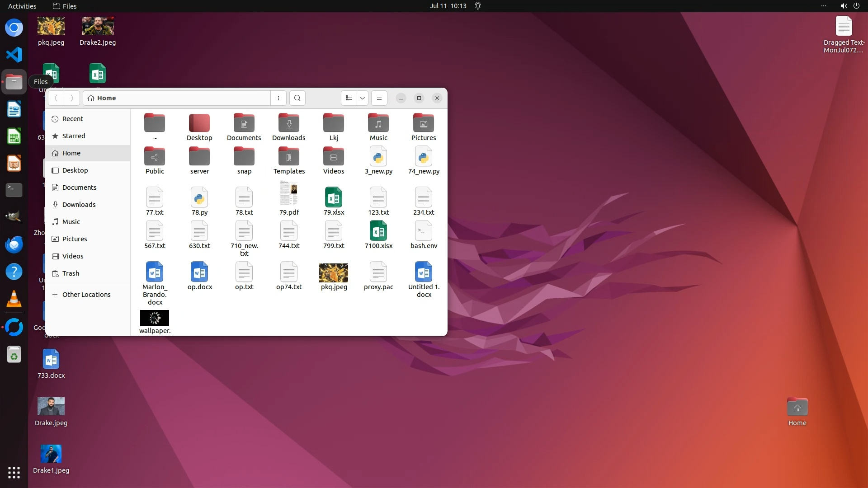Select the 3_new.py Python file

378,157
